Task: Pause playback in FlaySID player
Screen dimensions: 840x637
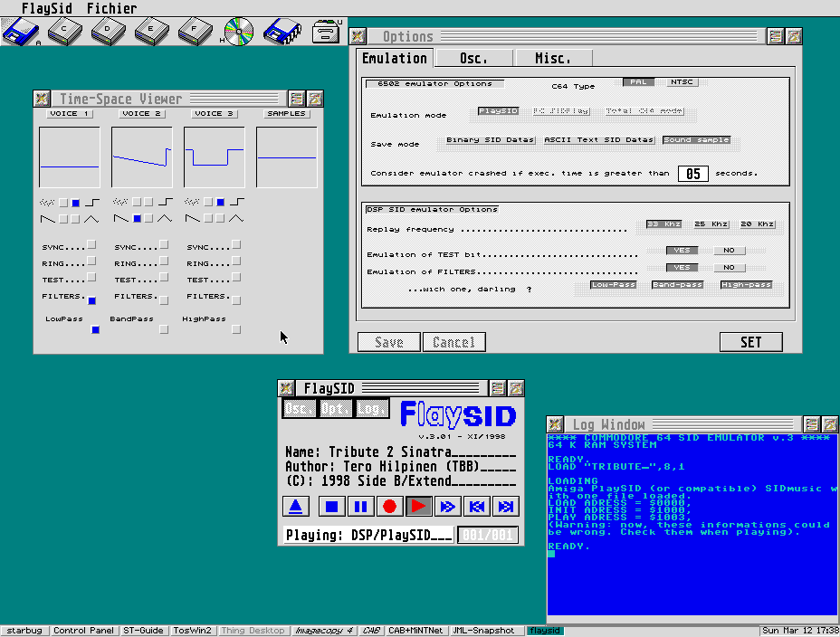Action: pos(360,507)
